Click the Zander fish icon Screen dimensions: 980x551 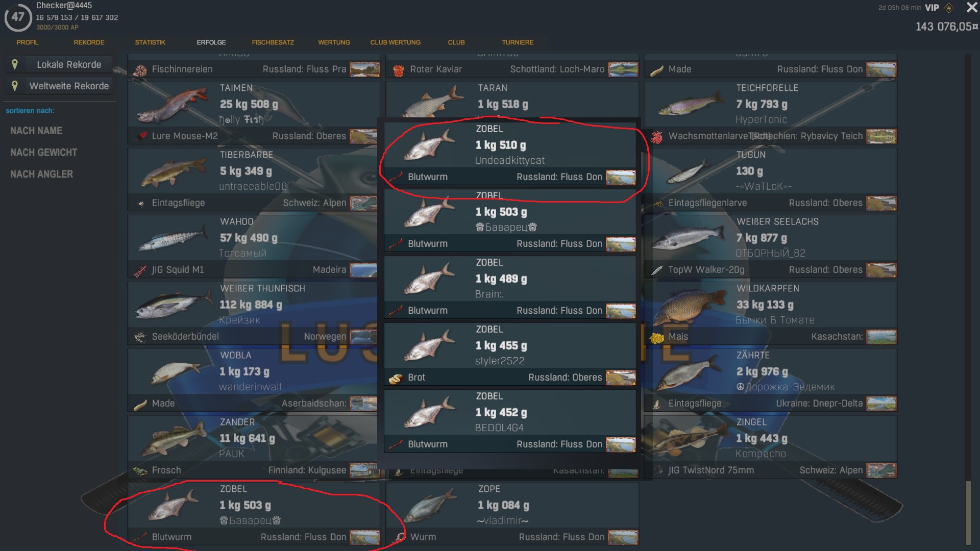click(x=173, y=438)
